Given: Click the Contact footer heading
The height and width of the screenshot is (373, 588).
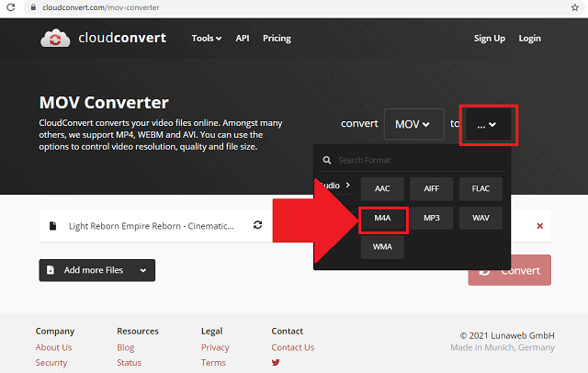Looking at the screenshot, I should click(x=288, y=332).
